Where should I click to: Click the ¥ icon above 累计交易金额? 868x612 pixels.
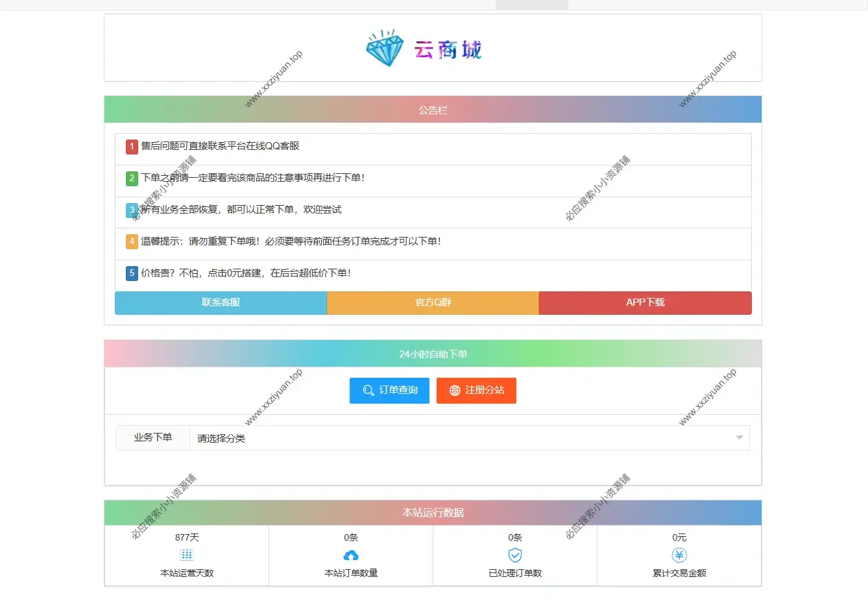coord(679,555)
